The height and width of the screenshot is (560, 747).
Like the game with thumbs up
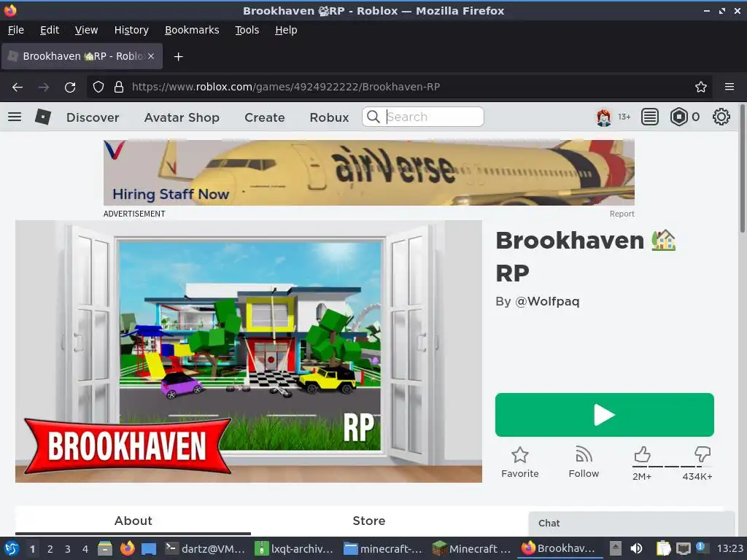pyautogui.click(x=642, y=454)
